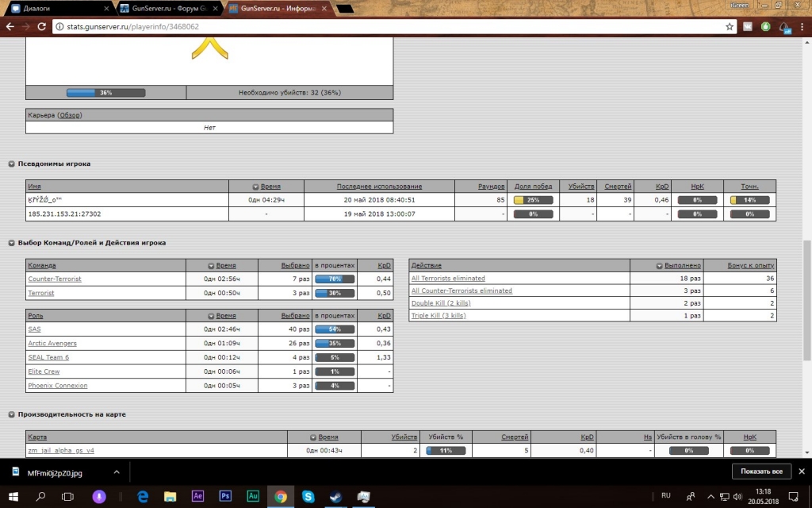This screenshot has height=508, width=812.
Task: Click the 36% kills progress bar
Action: [x=105, y=93]
